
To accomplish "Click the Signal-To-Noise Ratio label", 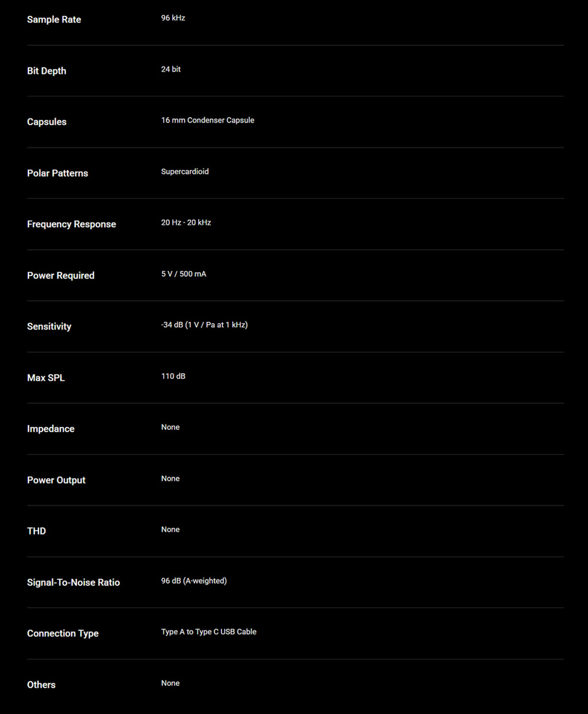I will (74, 582).
